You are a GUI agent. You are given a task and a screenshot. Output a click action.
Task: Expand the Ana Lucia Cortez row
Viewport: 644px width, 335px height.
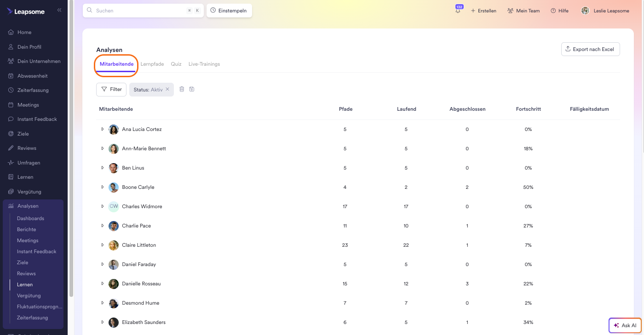103,129
